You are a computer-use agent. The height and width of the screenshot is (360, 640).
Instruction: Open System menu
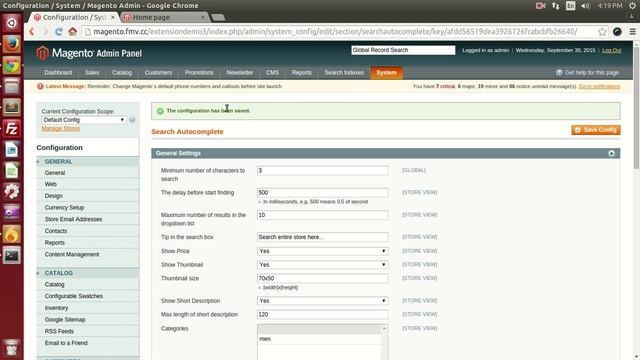(x=387, y=73)
